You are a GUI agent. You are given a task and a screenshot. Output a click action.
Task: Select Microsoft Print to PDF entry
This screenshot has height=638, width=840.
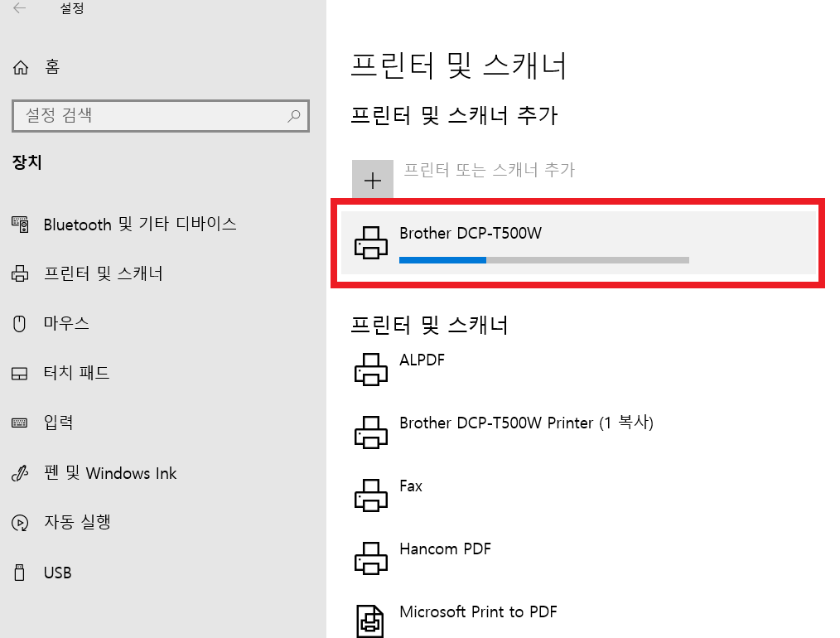point(478,611)
